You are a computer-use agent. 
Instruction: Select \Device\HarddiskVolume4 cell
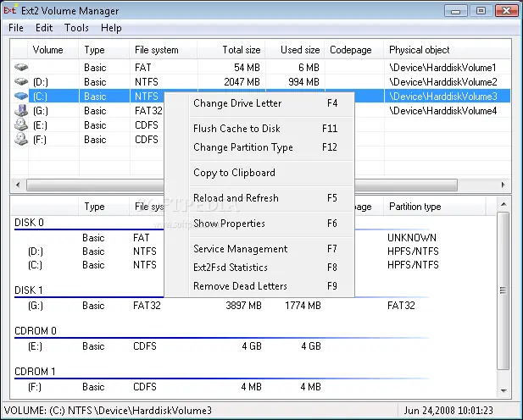pyautogui.click(x=443, y=111)
